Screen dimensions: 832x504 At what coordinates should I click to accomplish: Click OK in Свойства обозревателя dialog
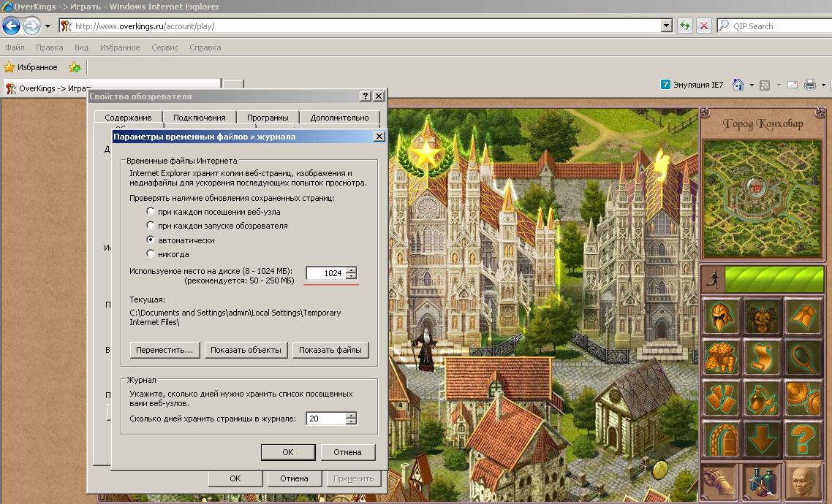(235, 478)
